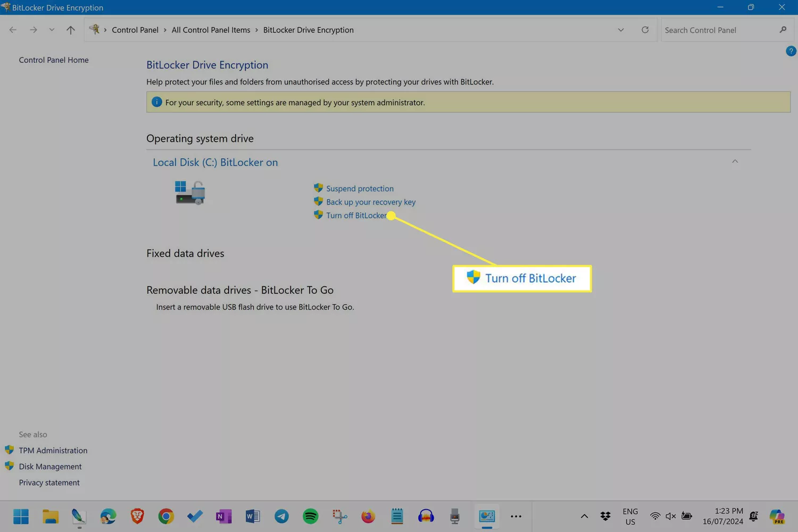Viewport: 798px width, 532px height.
Task: Click the info icon in the yellow banner
Action: pos(156,102)
